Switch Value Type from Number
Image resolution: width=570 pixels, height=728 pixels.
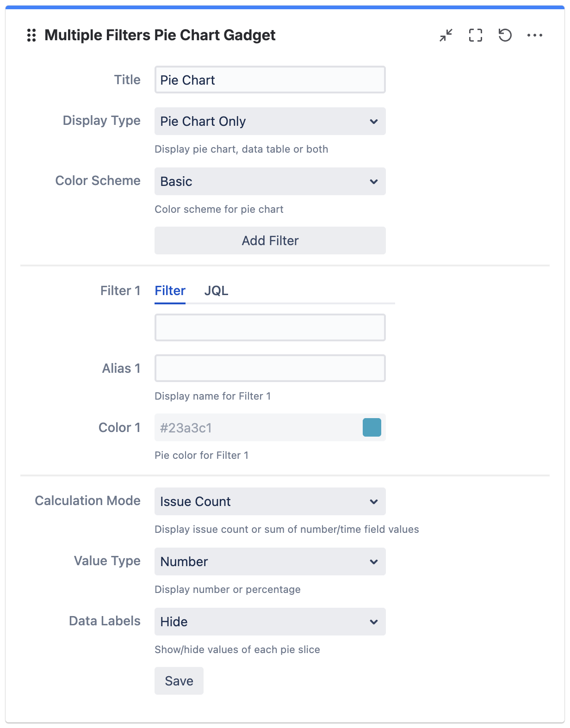pos(270,561)
